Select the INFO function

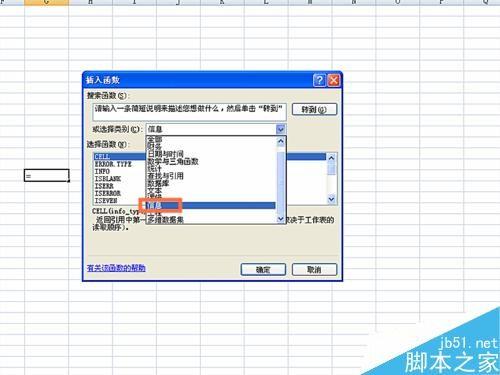[102, 171]
